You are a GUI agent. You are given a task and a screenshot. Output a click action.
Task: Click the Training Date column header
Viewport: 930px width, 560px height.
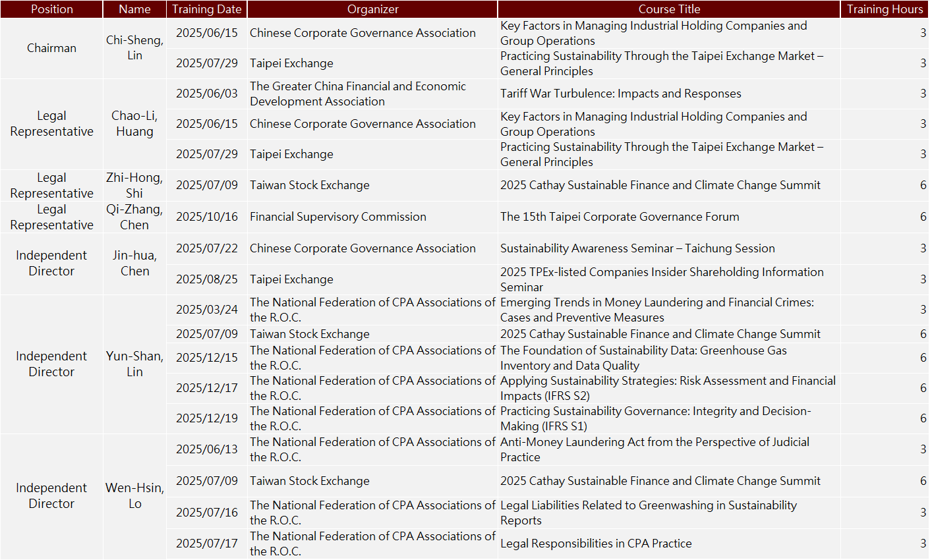click(207, 9)
